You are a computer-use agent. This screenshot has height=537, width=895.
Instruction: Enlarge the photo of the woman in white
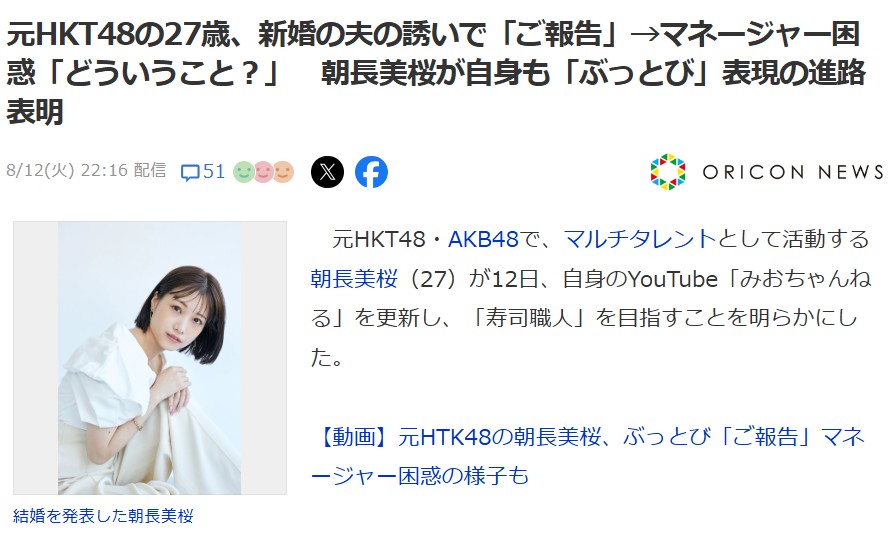click(150, 358)
